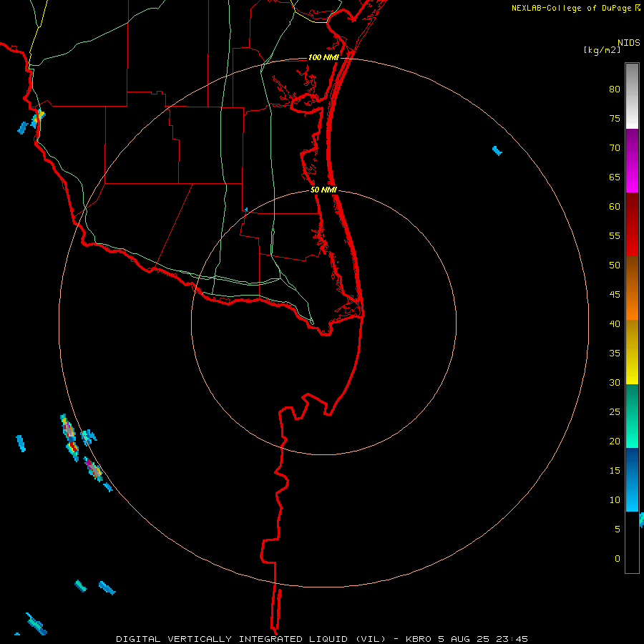Click the 15 value on color scale
Viewport: 644px width, 644px height.
click(615, 471)
